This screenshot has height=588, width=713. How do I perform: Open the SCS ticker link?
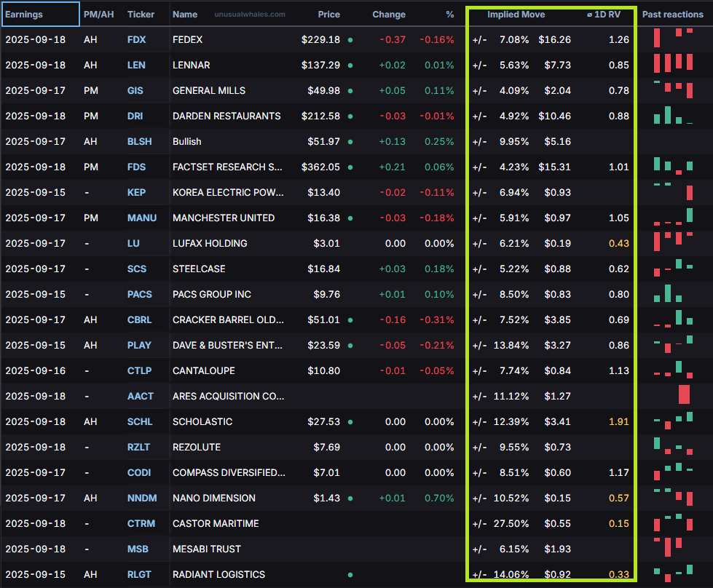tap(137, 269)
